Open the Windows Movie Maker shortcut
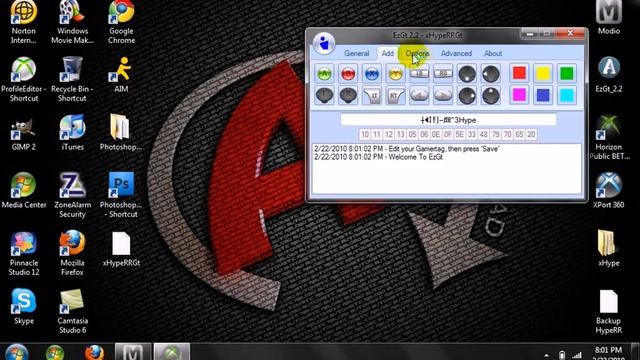Viewport: 640px width, 360px height. pos(72,22)
